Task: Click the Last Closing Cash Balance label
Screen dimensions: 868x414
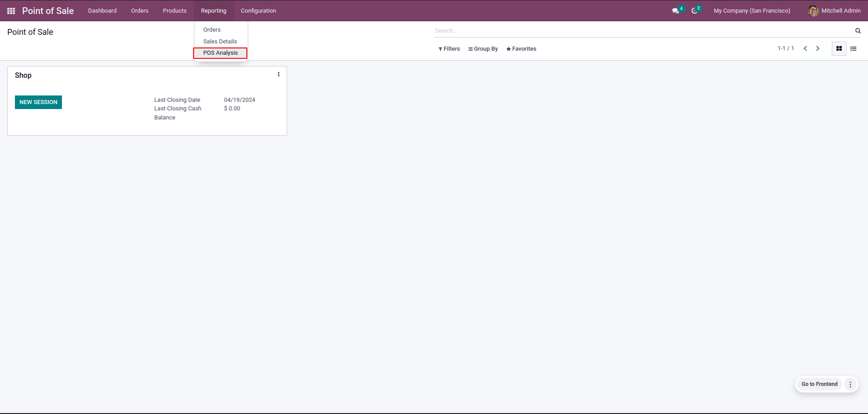Action: click(178, 113)
